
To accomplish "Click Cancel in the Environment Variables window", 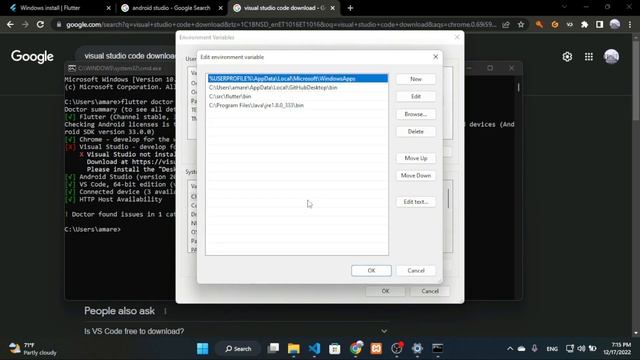I will 430,291.
